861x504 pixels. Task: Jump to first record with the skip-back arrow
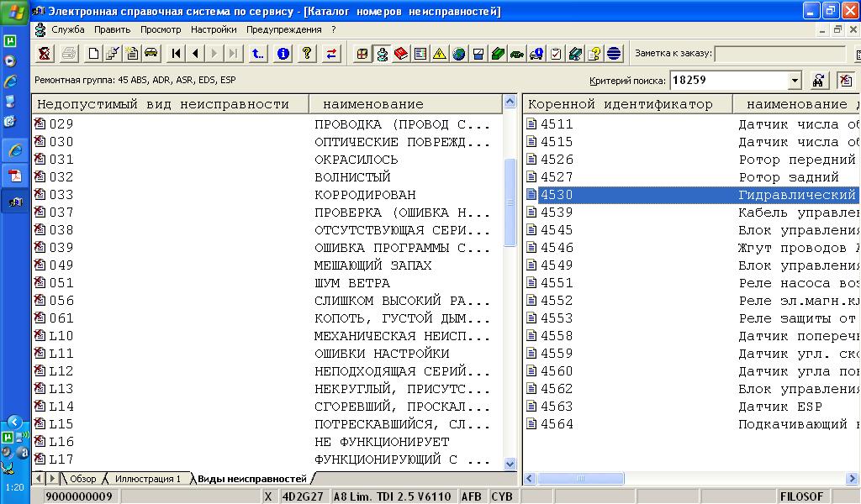coord(176,54)
